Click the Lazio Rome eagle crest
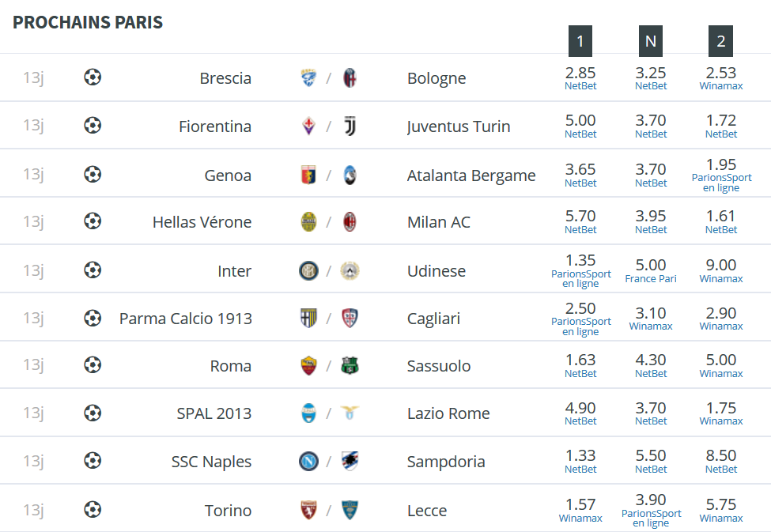 350,413
